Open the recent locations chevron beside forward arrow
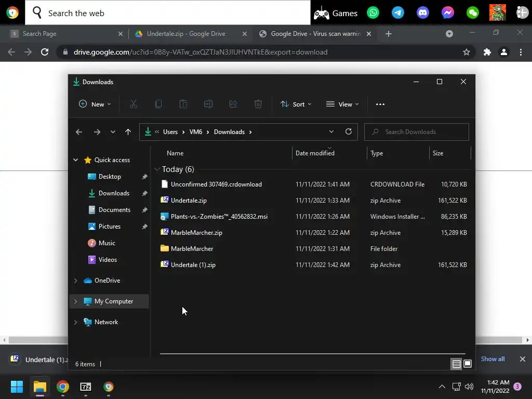 click(x=113, y=132)
